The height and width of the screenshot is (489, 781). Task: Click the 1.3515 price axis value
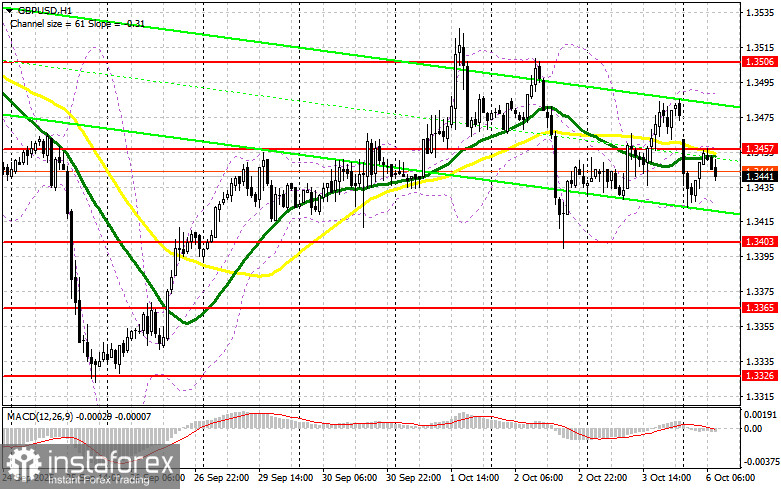pyautogui.click(x=760, y=47)
